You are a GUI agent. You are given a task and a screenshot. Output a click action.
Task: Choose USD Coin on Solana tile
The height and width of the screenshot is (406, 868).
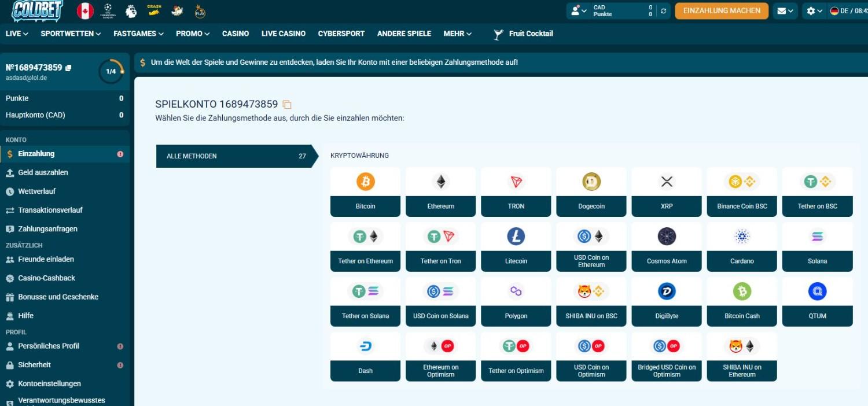pyautogui.click(x=440, y=302)
